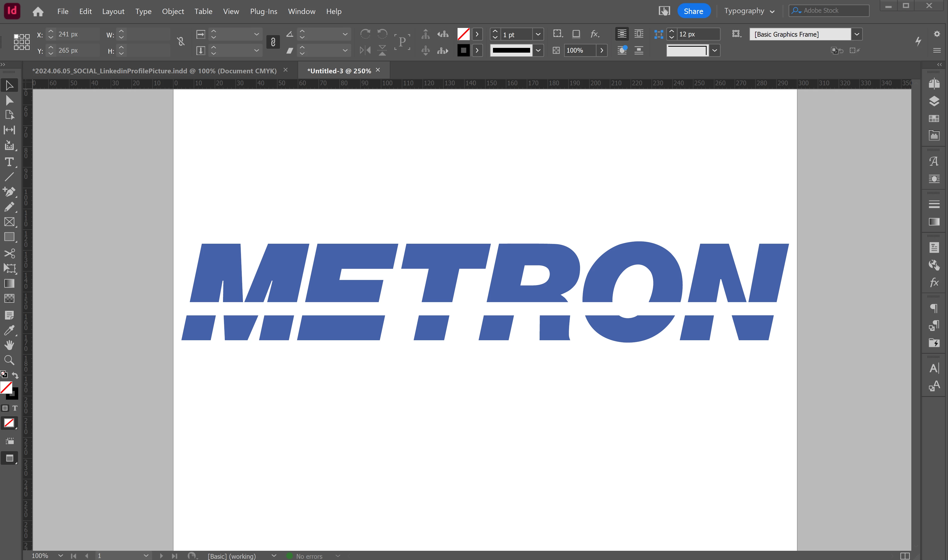948x560 pixels.
Task: Select the Direct Selection tool
Action: 9,100
